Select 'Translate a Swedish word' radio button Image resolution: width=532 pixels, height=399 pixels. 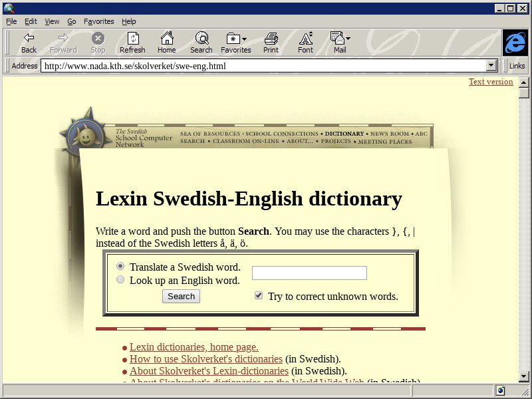120,266
